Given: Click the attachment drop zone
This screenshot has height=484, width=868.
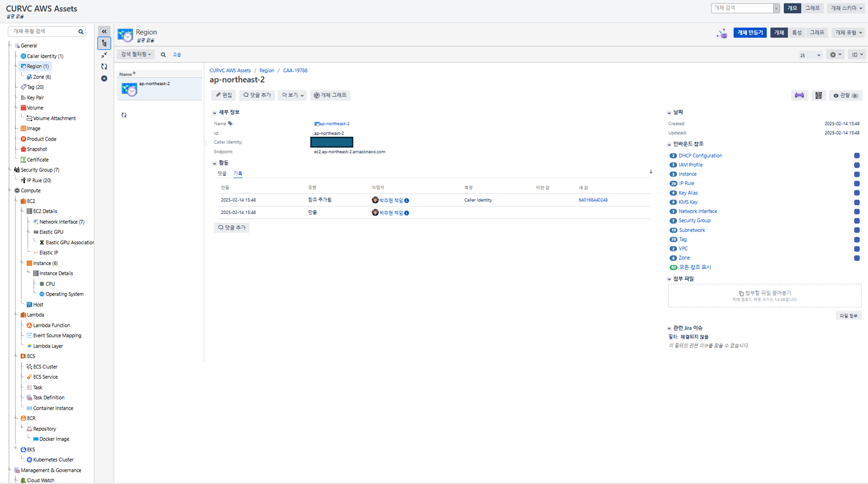Looking at the screenshot, I should point(765,296).
